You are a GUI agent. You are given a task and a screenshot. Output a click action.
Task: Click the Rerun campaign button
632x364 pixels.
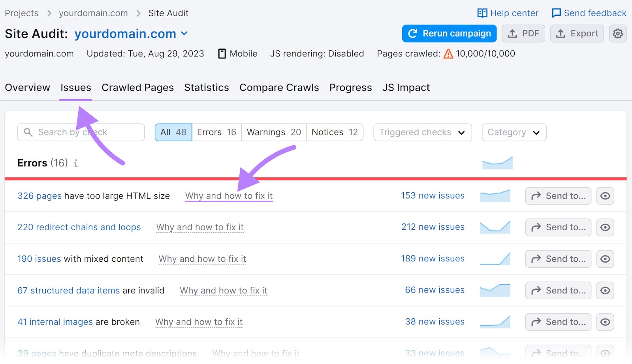point(449,34)
